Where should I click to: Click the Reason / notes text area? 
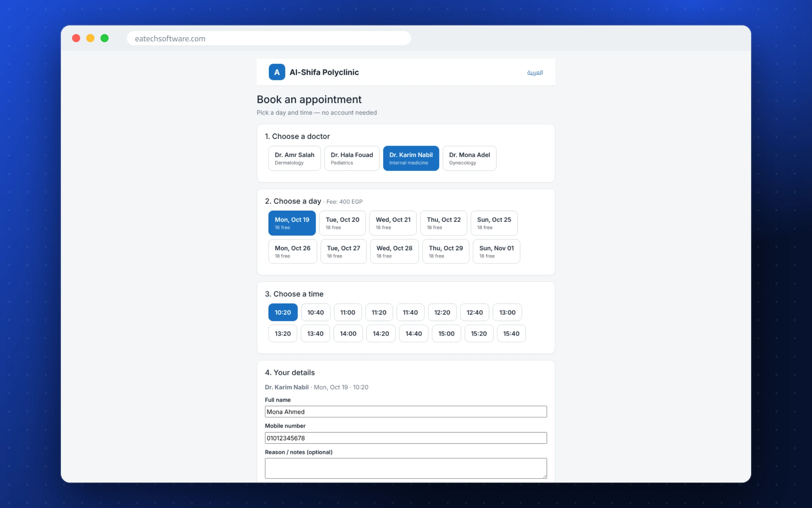tap(406, 468)
